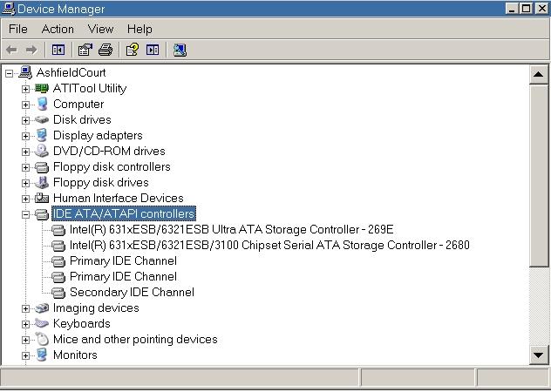Click the Floppy disk drives icon
551x392 pixels.
click(42, 183)
